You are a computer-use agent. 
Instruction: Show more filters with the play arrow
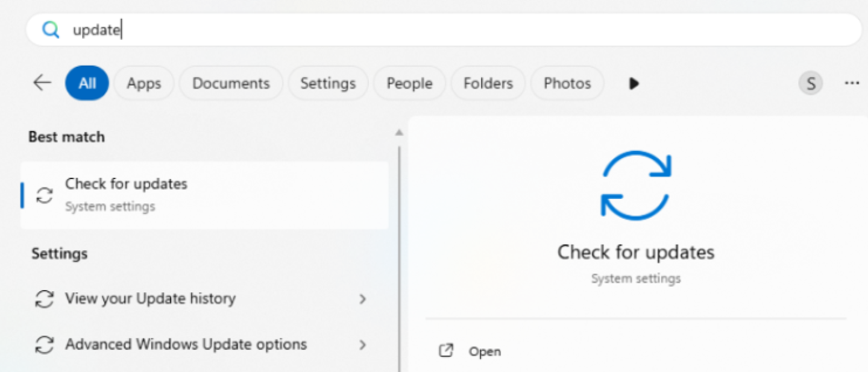coord(634,83)
